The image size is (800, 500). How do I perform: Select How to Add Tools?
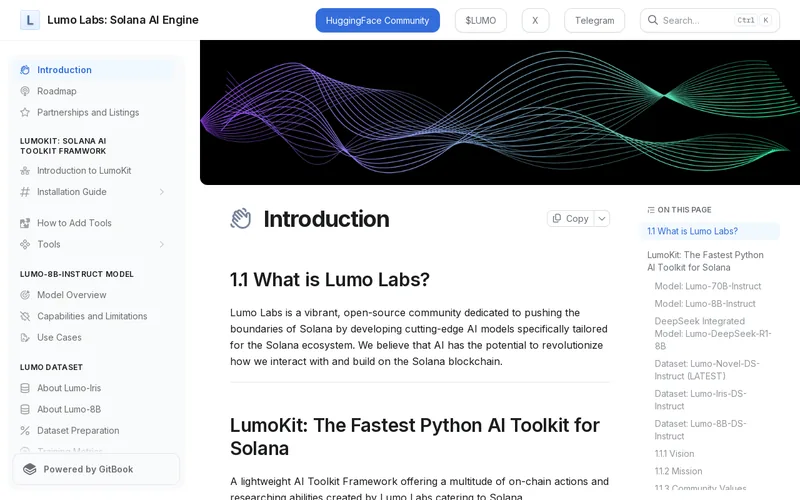[x=94, y=223]
